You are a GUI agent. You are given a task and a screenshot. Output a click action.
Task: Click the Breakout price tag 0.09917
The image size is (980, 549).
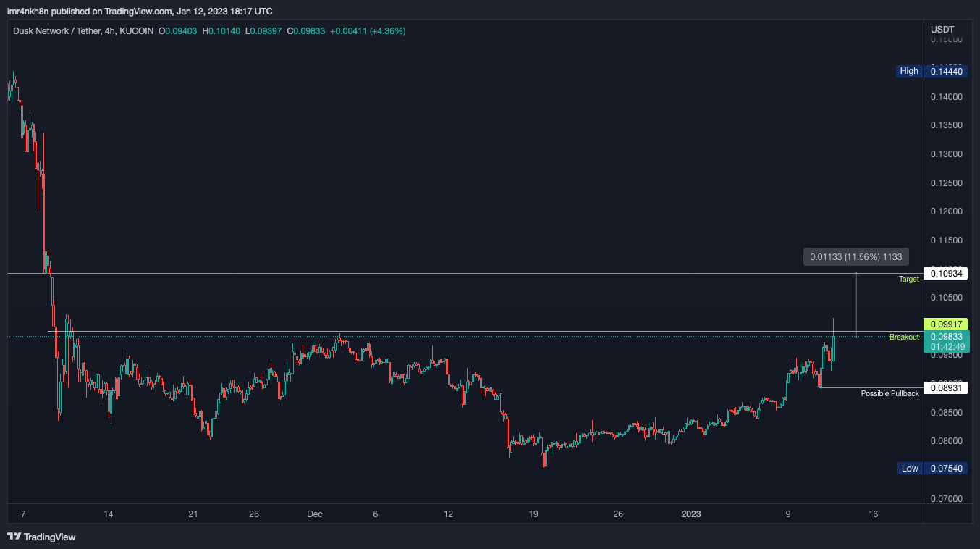(x=947, y=324)
